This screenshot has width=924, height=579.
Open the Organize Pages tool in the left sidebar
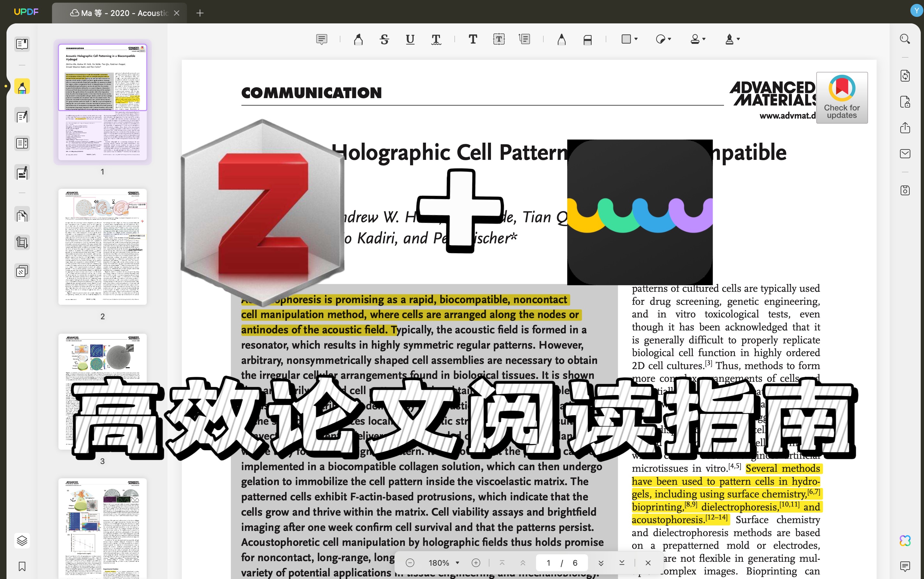(x=22, y=215)
